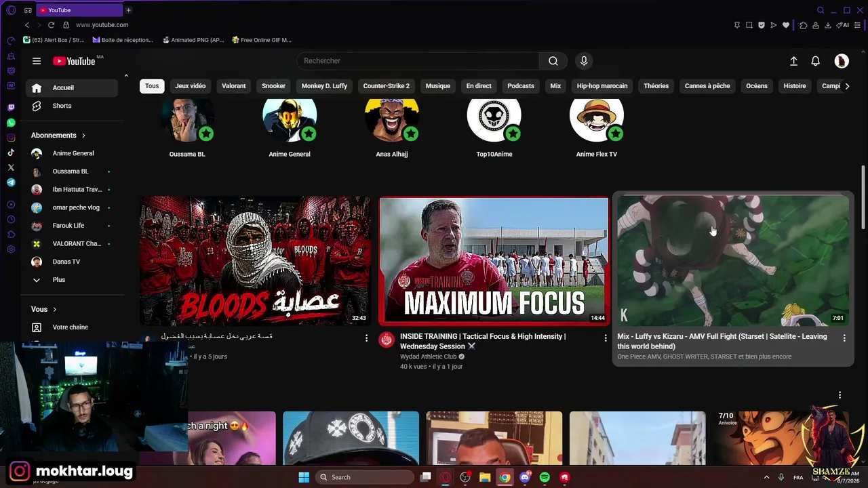
Task: Select the Jeux vidéo filter chip
Action: click(190, 86)
